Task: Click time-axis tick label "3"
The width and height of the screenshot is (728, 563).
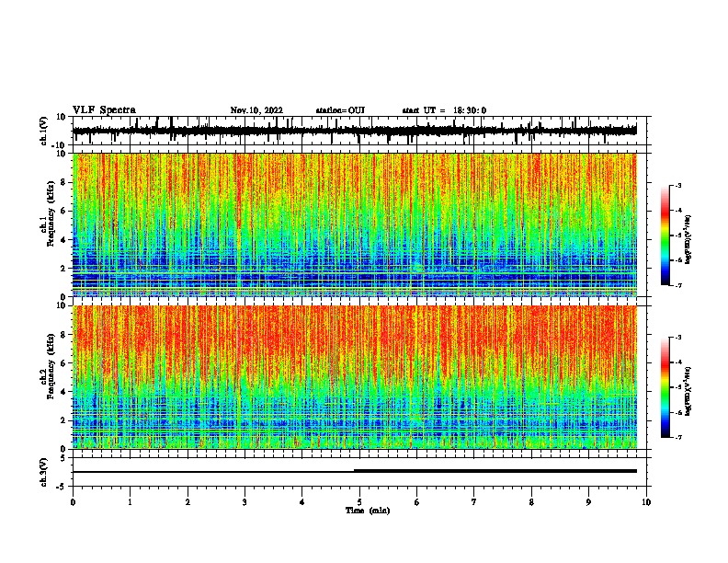Action: point(245,502)
